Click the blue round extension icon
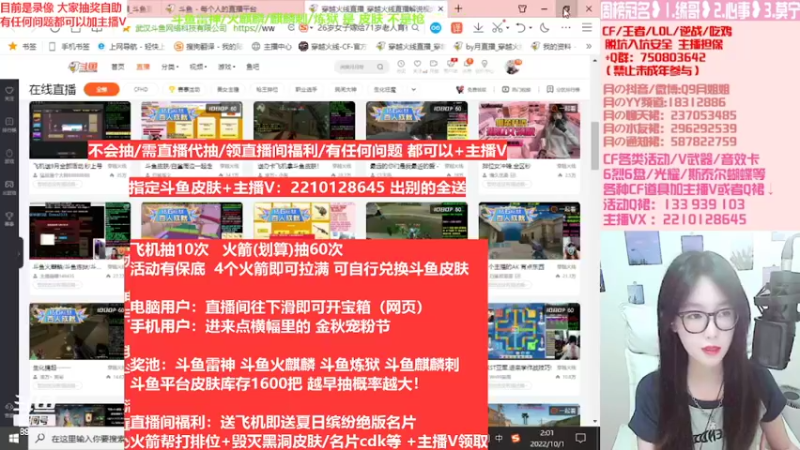The height and width of the screenshot is (450, 800). pos(436,28)
